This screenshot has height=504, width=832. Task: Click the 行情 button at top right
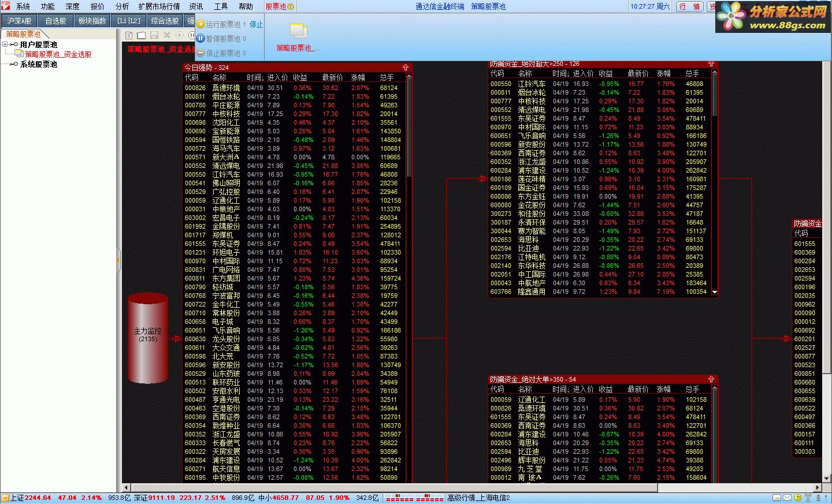[690, 6]
